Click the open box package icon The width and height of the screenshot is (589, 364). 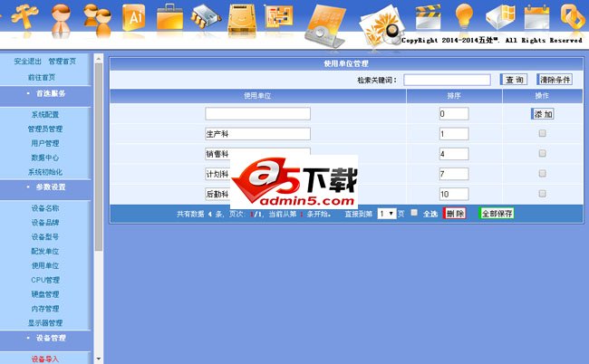point(501,17)
